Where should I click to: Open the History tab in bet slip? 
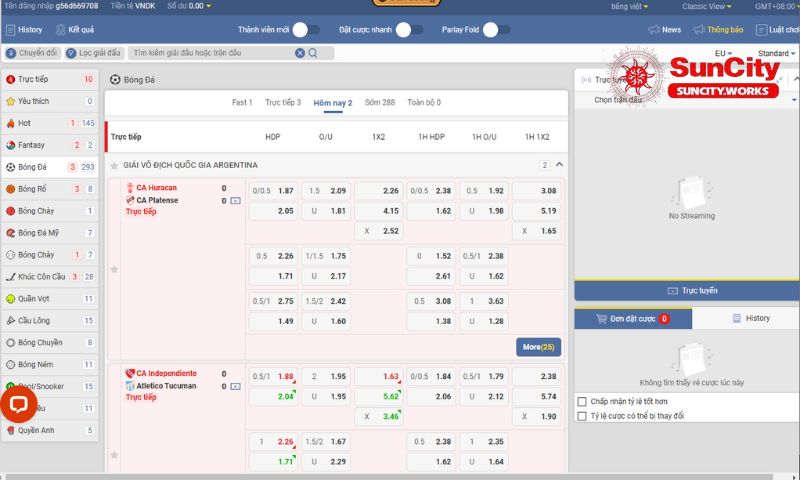[750, 318]
